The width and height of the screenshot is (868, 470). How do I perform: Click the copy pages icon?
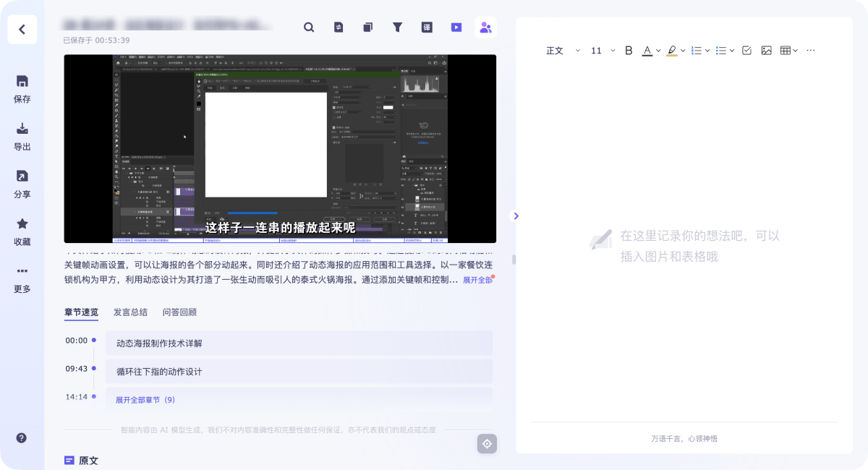pyautogui.click(x=368, y=27)
